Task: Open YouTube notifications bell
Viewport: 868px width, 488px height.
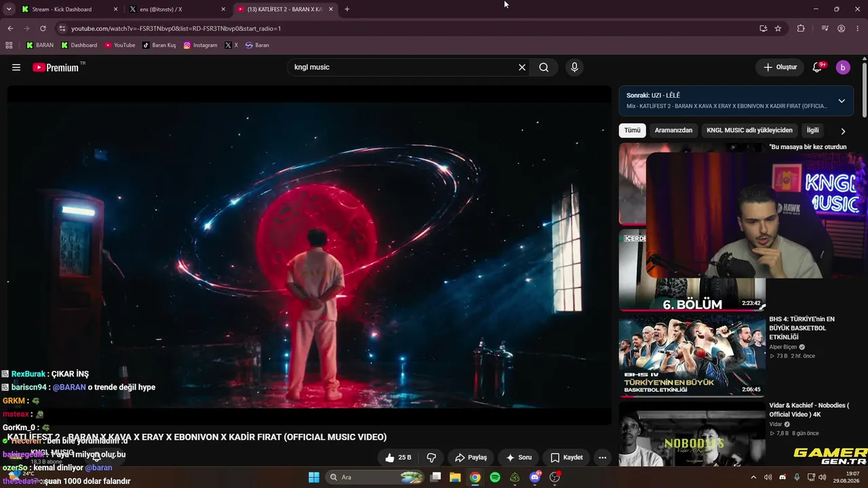Action: click(x=818, y=67)
